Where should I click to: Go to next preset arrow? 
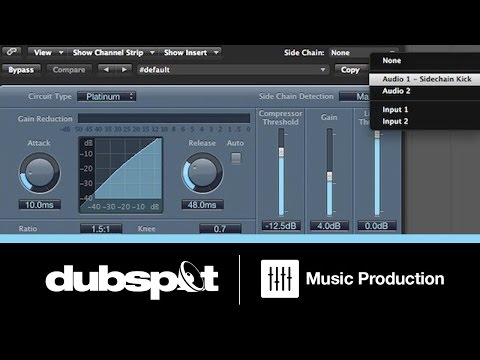pos(124,70)
